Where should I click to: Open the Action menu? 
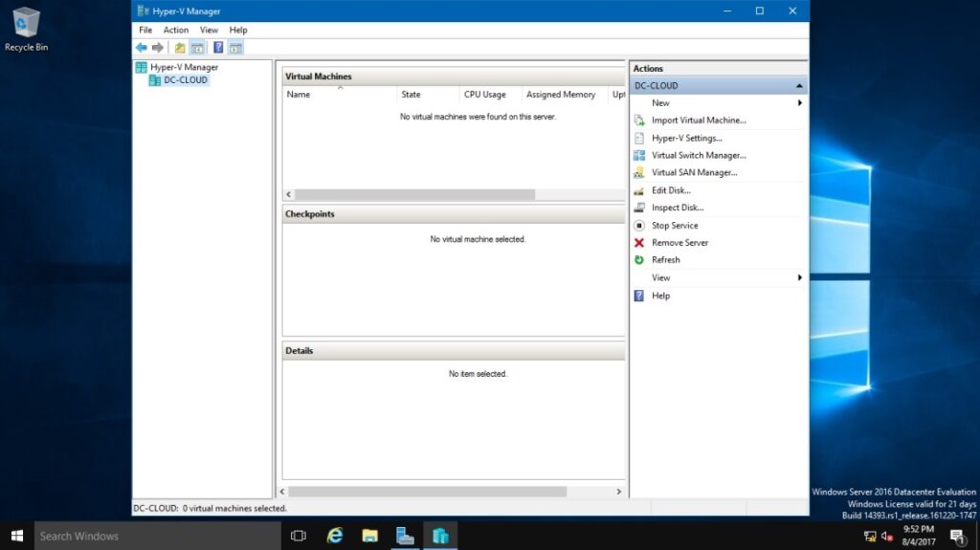[x=176, y=30]
